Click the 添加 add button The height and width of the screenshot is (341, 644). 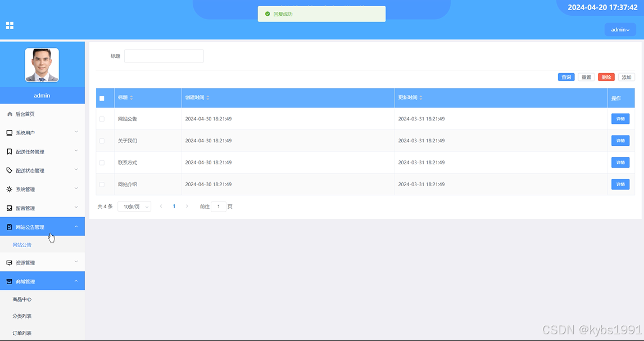(x=627, y=77)
